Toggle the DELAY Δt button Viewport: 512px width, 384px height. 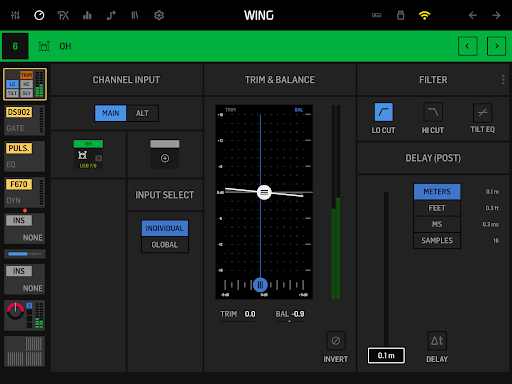(x=437, y=341)
